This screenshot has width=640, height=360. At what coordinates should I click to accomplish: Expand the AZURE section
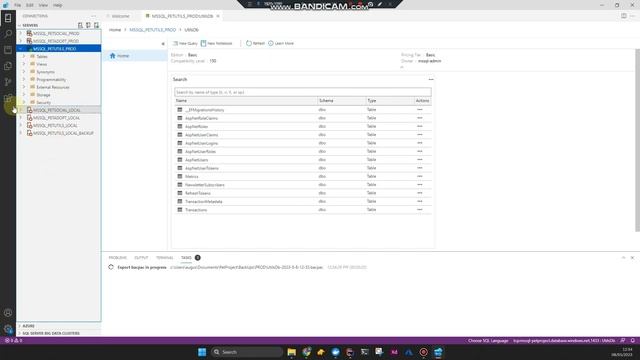[x=19, y=326]
